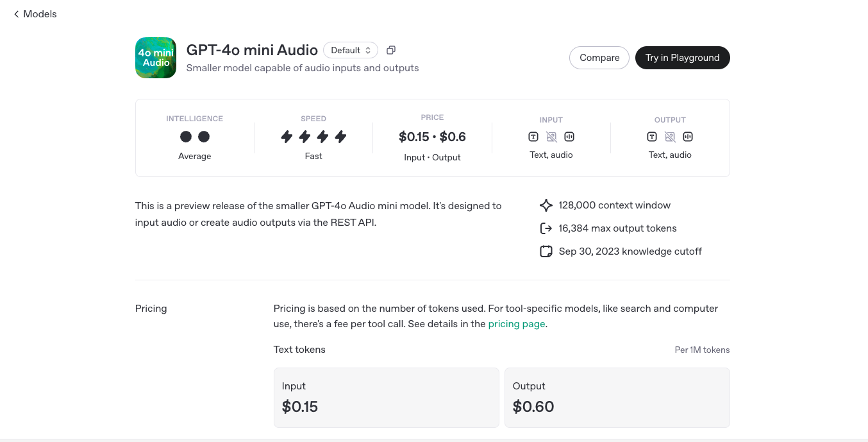
Task: Open the Default version dropdown
Action: [350, 50]
